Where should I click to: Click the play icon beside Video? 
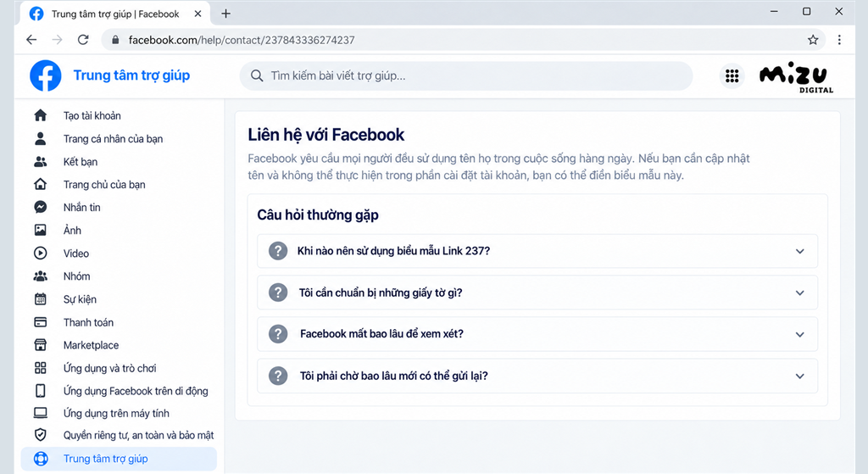(x=41, y=253)
